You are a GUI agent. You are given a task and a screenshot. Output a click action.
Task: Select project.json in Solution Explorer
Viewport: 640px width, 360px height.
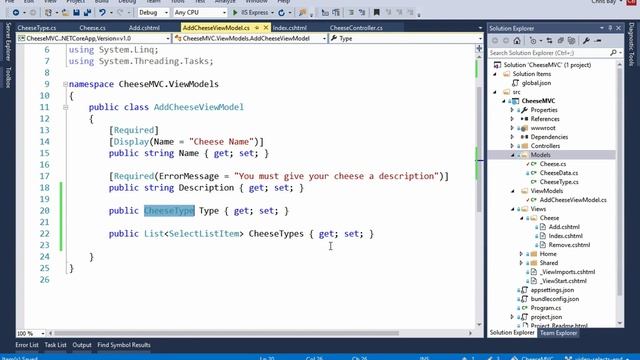(546, 317)
